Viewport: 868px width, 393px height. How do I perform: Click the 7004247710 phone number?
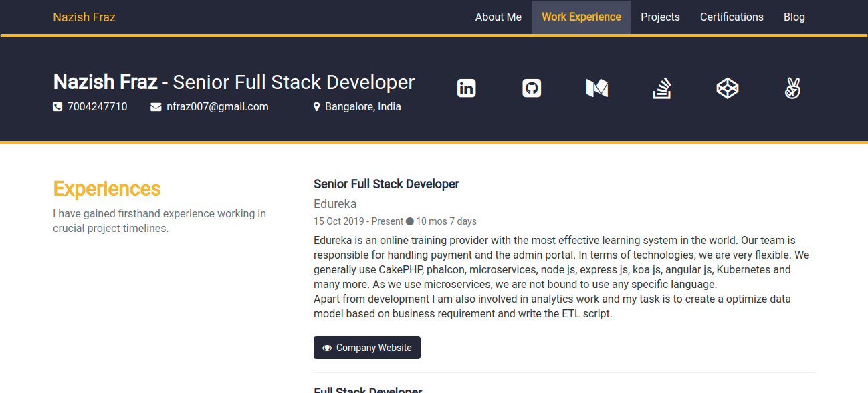coord(97,107)
